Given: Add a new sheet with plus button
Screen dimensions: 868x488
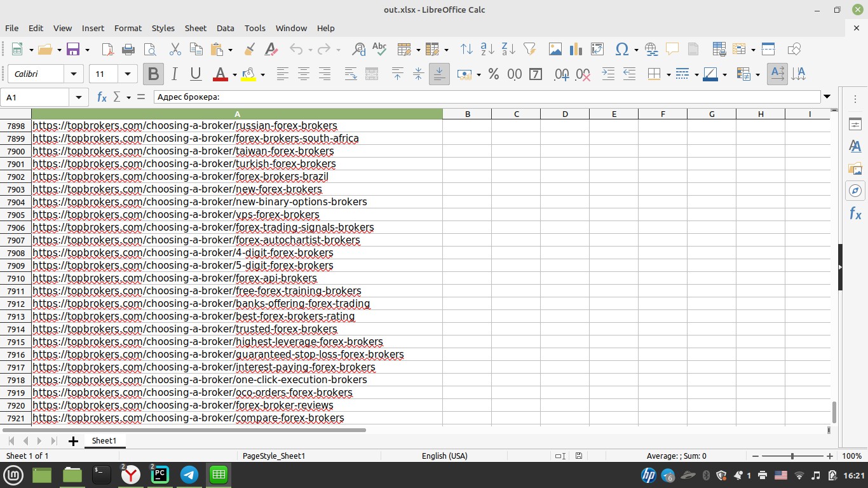Looking at the screenshot, I should (x=73, y=441).
